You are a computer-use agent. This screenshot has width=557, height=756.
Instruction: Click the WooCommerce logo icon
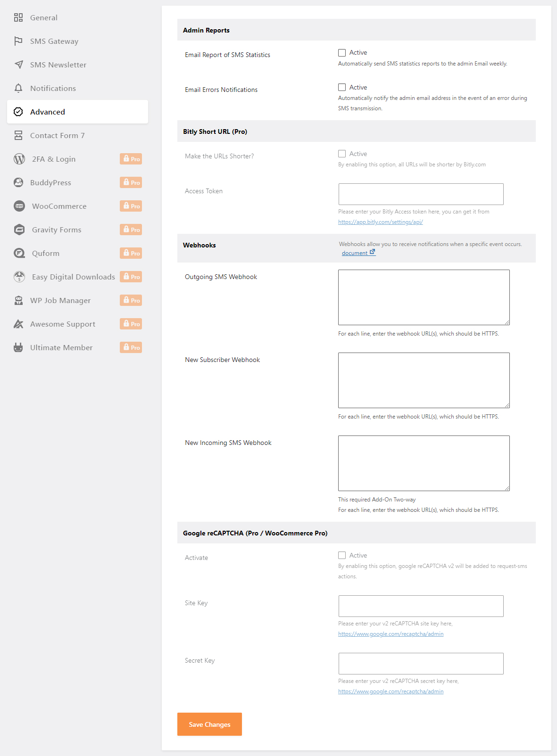click(19, 206)
